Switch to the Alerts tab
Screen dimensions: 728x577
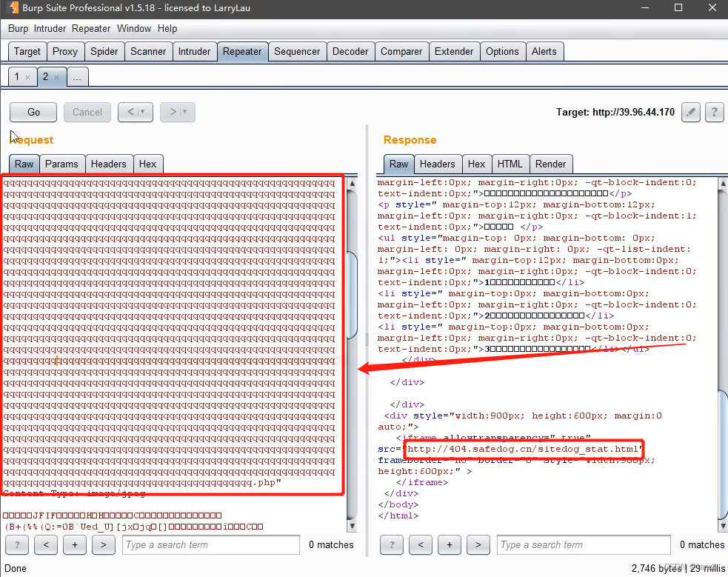point(544,52)
